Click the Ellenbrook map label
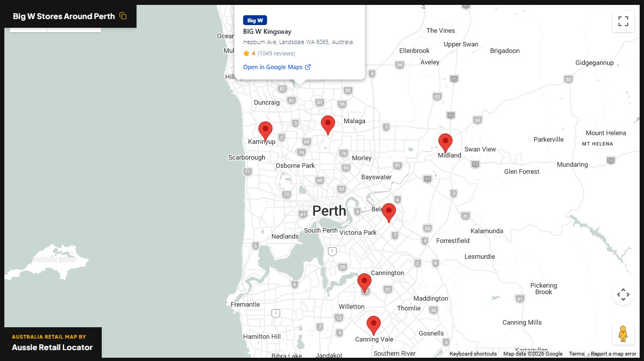Viewport: 644px width, 361px height. coord(414,51)
